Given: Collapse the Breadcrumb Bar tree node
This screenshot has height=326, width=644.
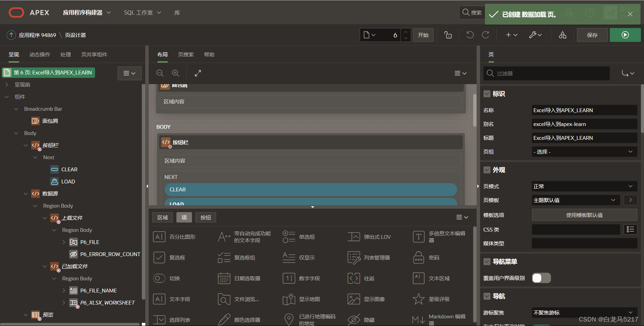Looking at the screenshot, I should [16, 109].
